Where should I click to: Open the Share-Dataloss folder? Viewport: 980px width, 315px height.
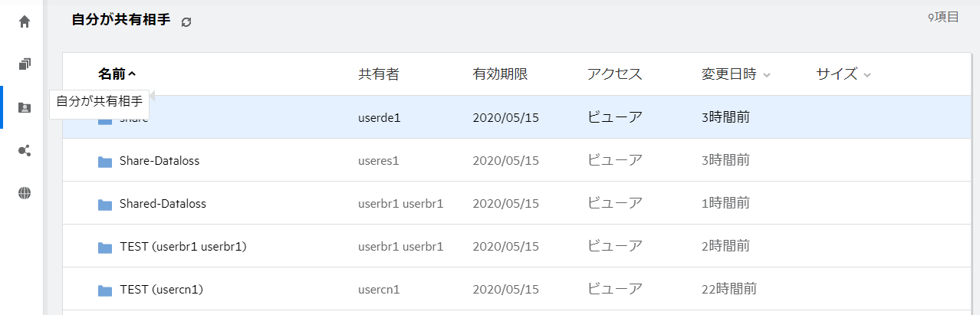tap(159, 161)
